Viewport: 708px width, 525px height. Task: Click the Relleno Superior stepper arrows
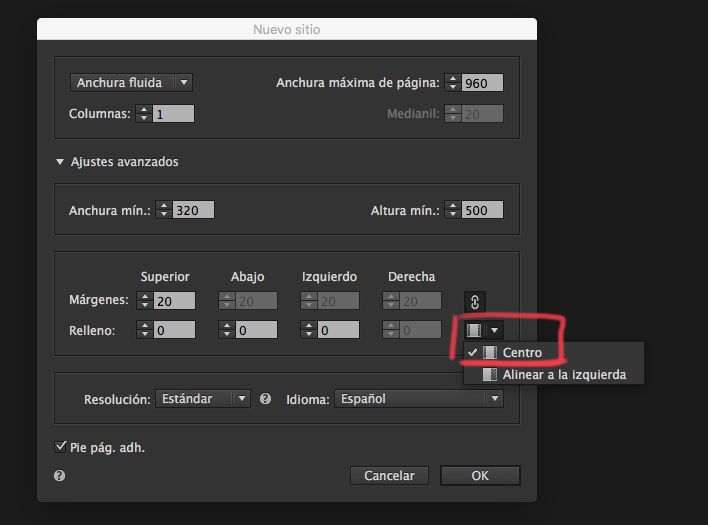click(x=145, y=330)
